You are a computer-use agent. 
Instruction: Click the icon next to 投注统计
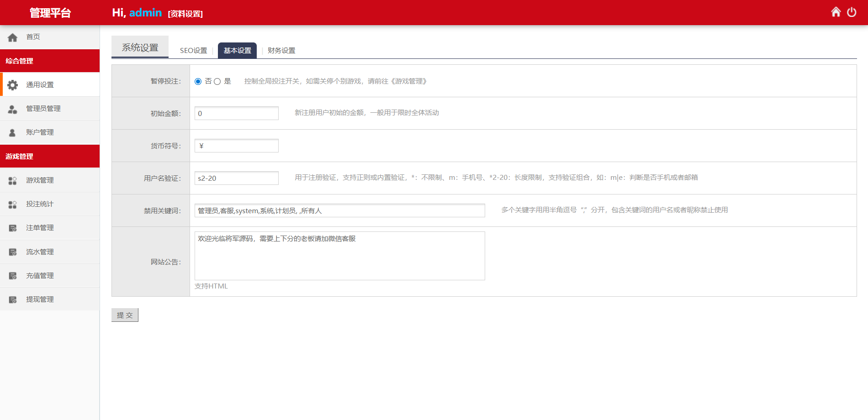pos(13,205)
